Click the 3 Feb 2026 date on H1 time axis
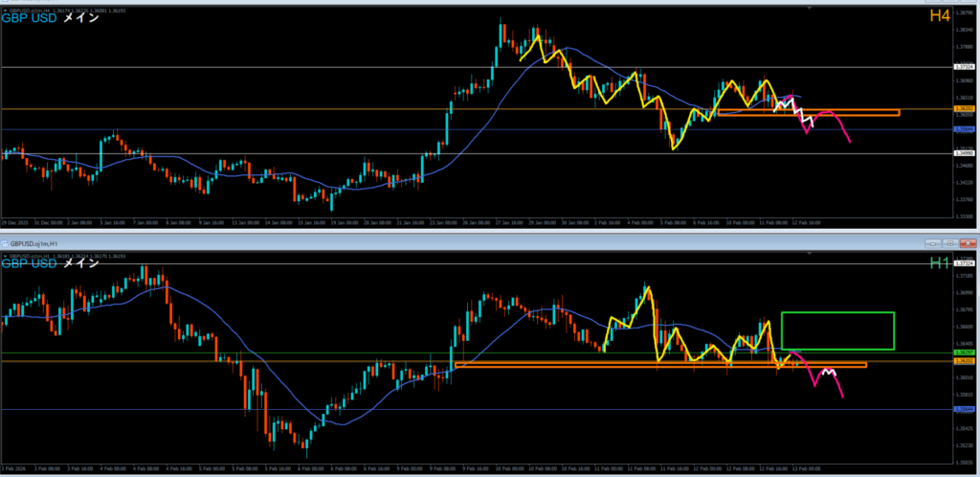Image resolution: width=980 pixels, height=477 pixels. tap(11, 468)
